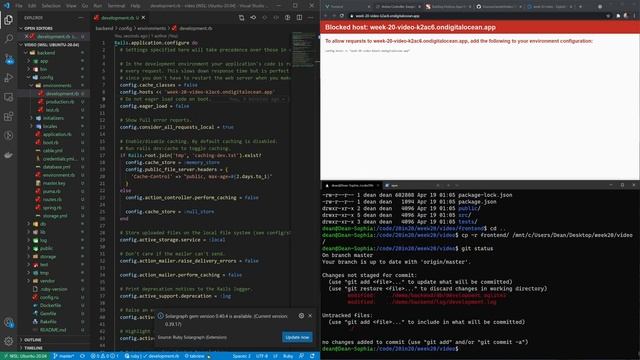
Task: Switch to the GitHub browser tab
Action: (498, 7)
